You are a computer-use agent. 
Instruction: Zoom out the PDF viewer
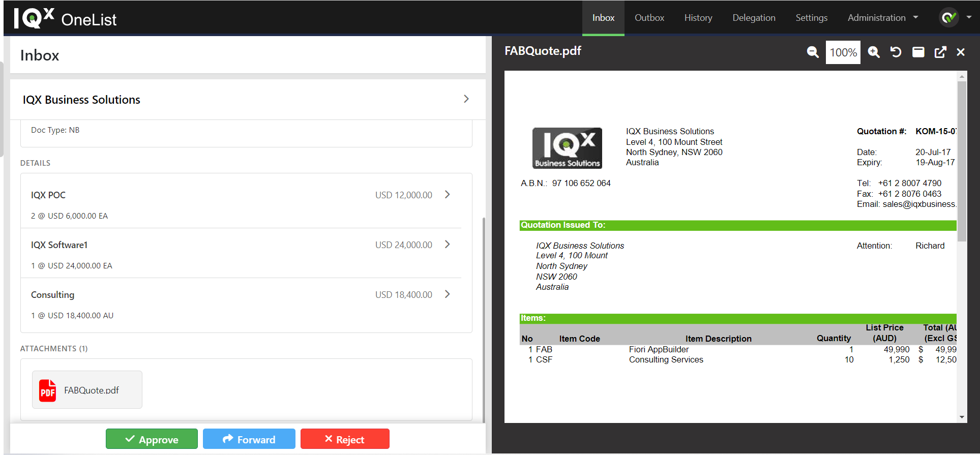click(813, 52)
